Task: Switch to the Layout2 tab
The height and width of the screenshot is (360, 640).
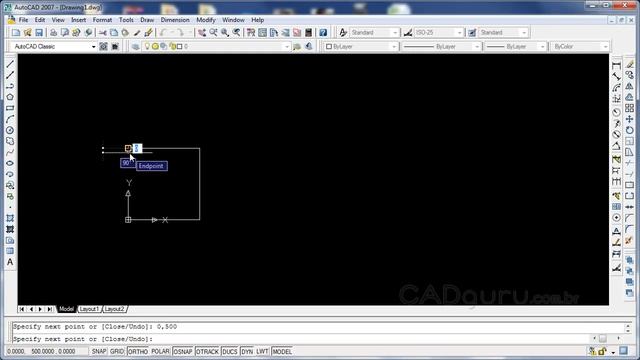Action: [114, 309]
